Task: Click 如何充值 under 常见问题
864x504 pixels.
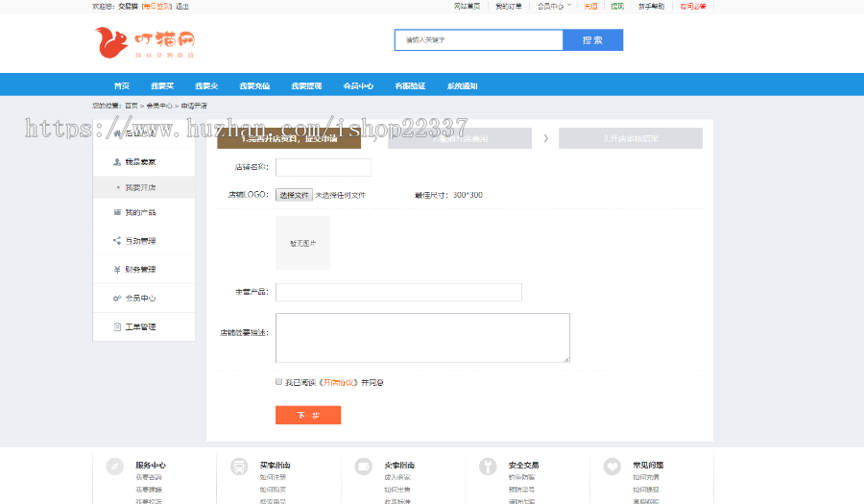Action: click(x=646, y=477)
